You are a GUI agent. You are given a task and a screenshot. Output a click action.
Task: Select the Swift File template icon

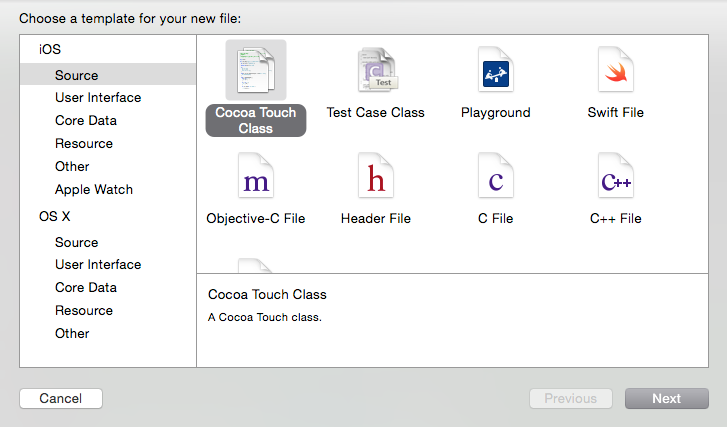[616, 70]
